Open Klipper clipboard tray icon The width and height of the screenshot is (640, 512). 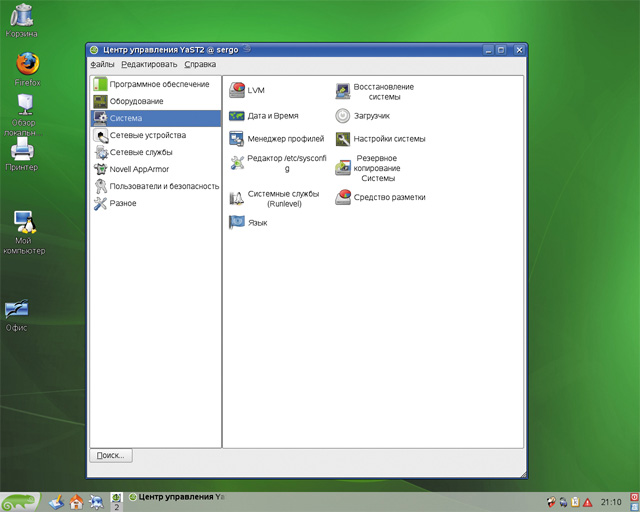[576, 502]
